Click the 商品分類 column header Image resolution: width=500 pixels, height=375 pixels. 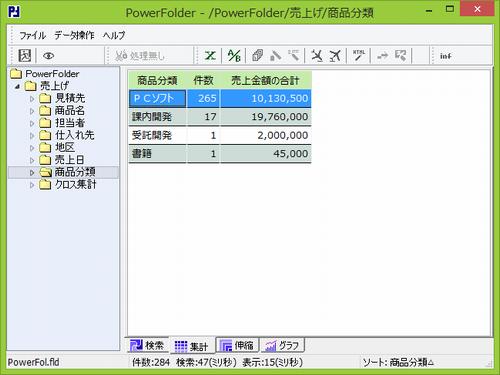(x=157, y=80)
